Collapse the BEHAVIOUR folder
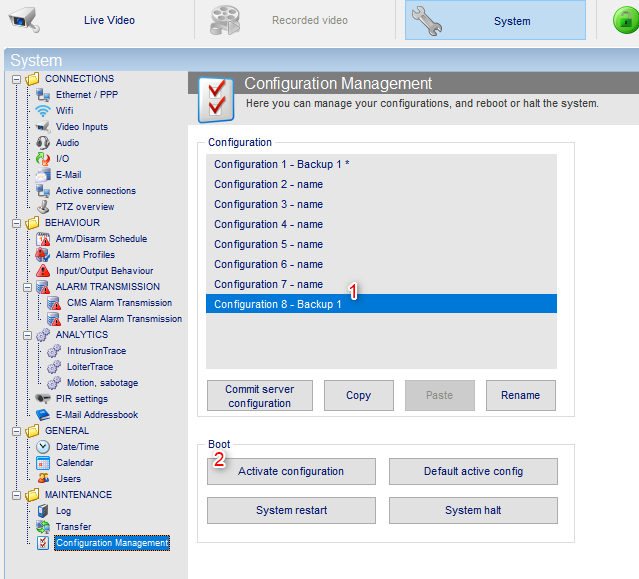Viewport: 639px width, 579px height. point(16,223)
